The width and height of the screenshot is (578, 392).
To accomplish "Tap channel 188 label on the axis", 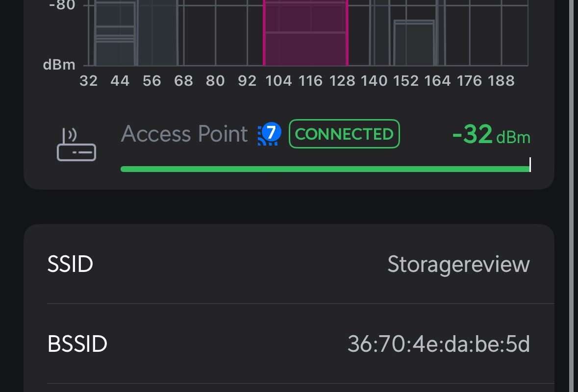I will 501,81.
